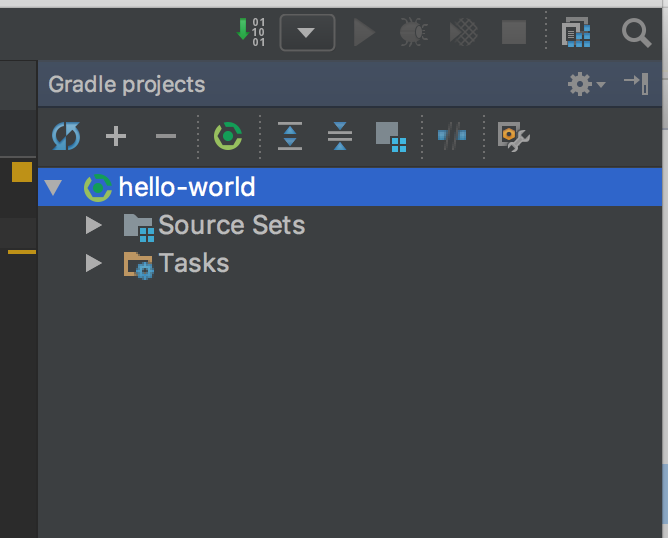Click the Run with Coverage icon

464,32
